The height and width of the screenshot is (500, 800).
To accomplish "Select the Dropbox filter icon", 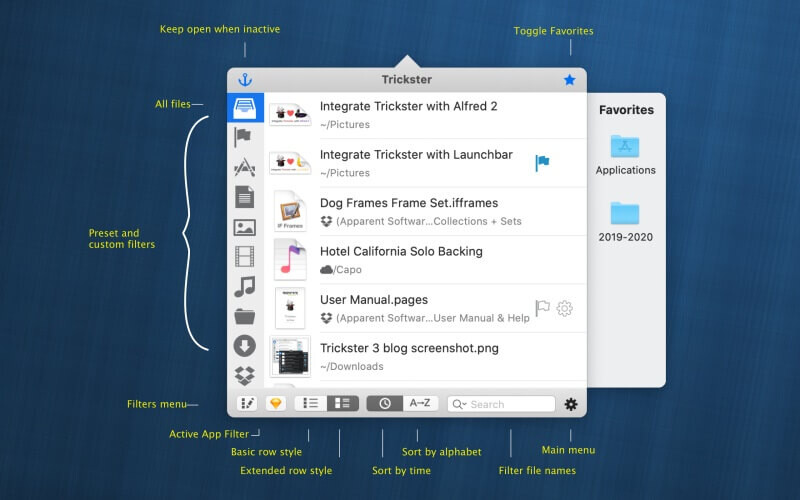I will [245, 376].
